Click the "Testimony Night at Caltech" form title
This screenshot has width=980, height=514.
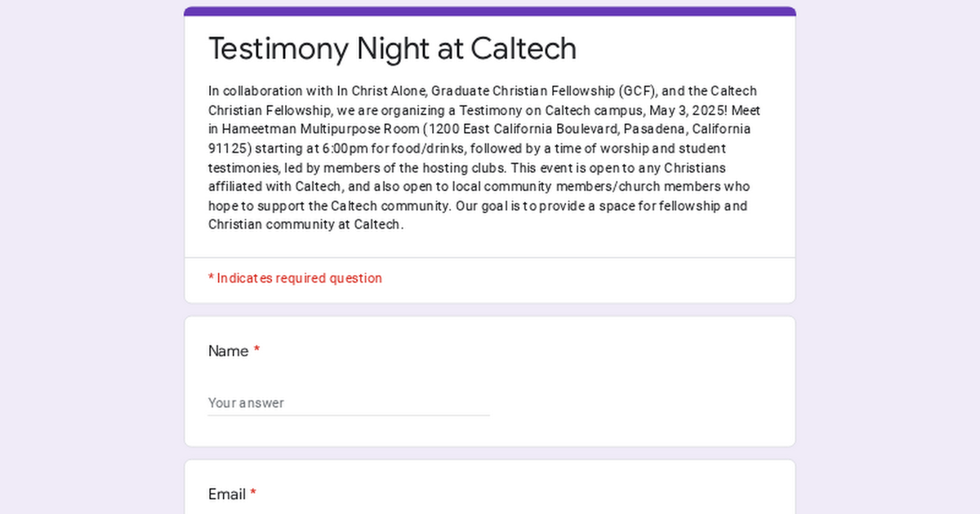point(392,49)
